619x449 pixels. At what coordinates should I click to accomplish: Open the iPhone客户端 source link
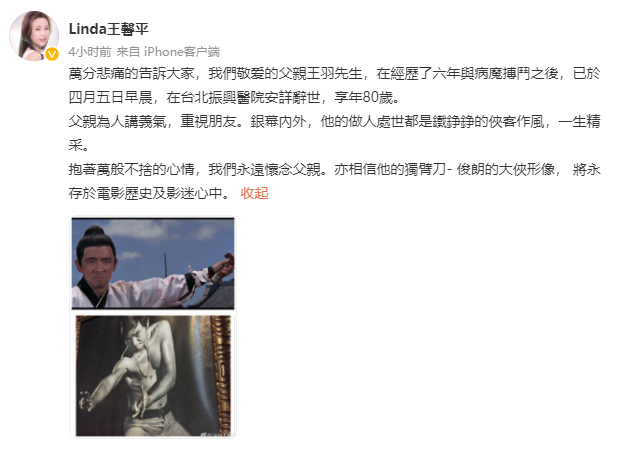coord(182,51)
